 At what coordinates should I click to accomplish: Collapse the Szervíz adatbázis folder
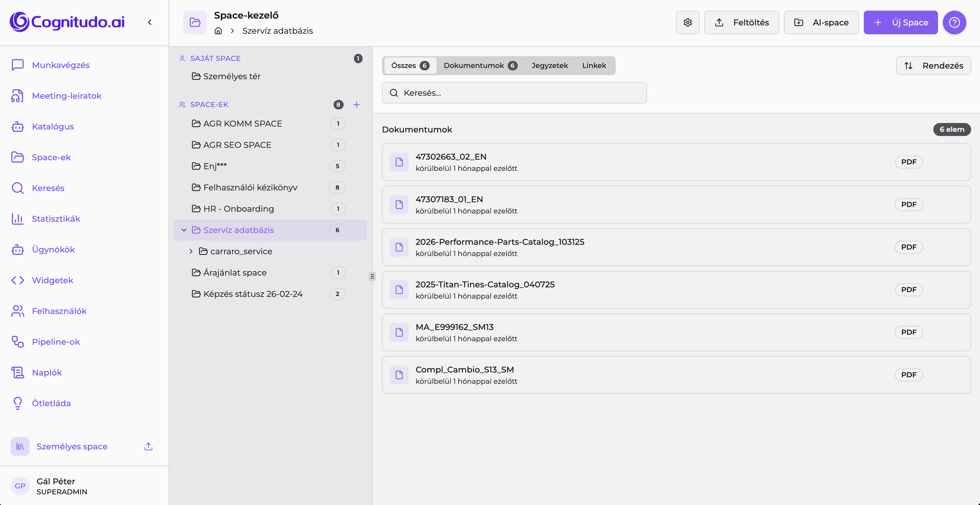(x=184, y=230)
